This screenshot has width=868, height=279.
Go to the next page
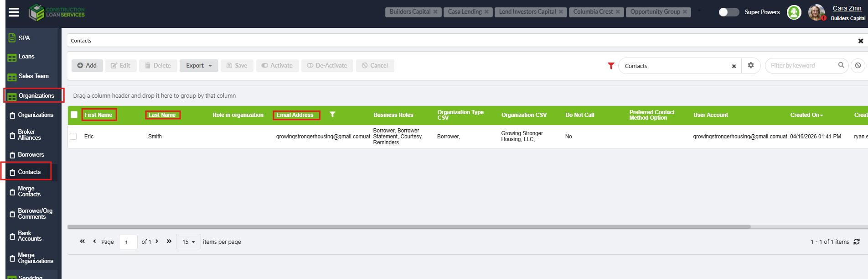[157, 241]
